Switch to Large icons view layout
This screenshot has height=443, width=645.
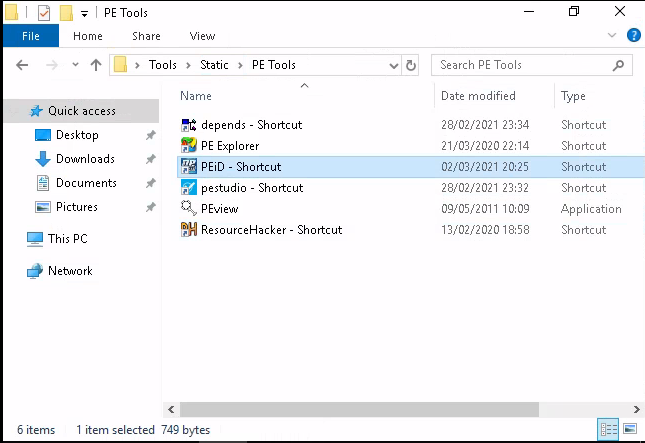coord(630,429)
